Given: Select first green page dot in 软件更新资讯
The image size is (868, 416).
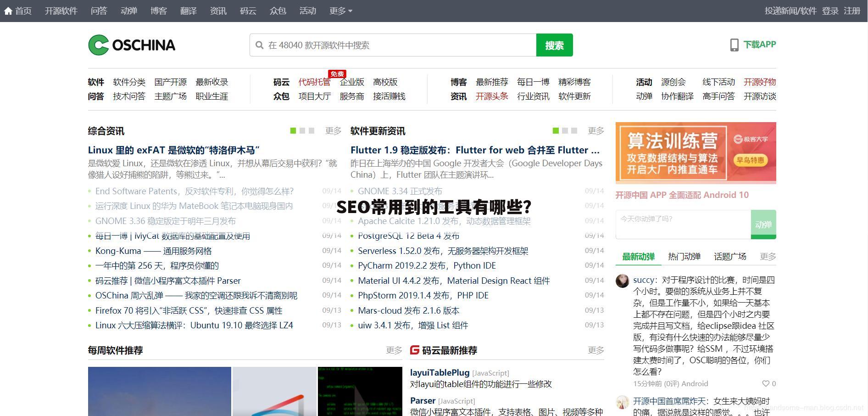Looking at the screenshot, I should [556, 131].
